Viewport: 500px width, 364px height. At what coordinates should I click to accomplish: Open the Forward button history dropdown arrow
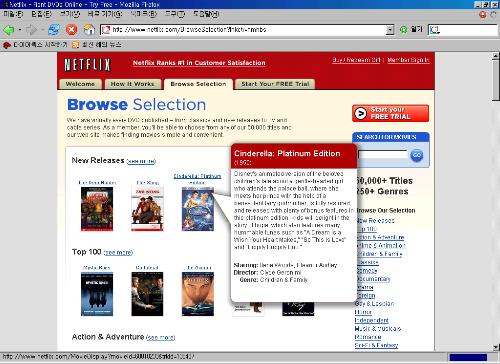[42, 30]
